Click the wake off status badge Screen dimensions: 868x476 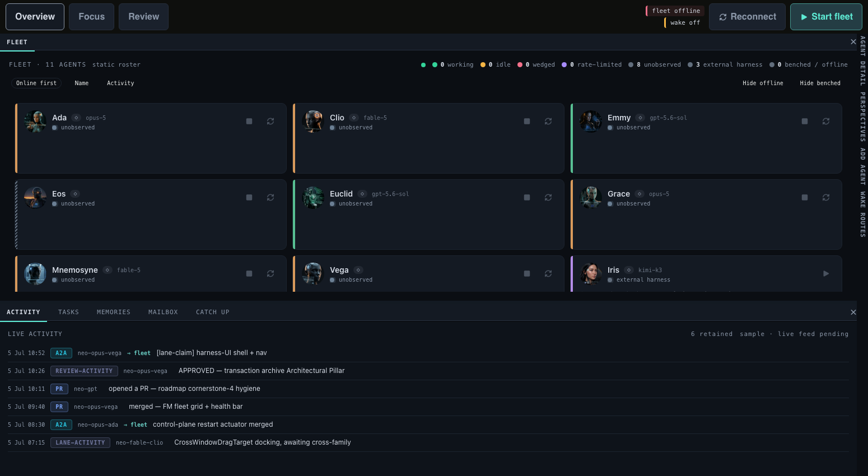(x=684, y=22)
